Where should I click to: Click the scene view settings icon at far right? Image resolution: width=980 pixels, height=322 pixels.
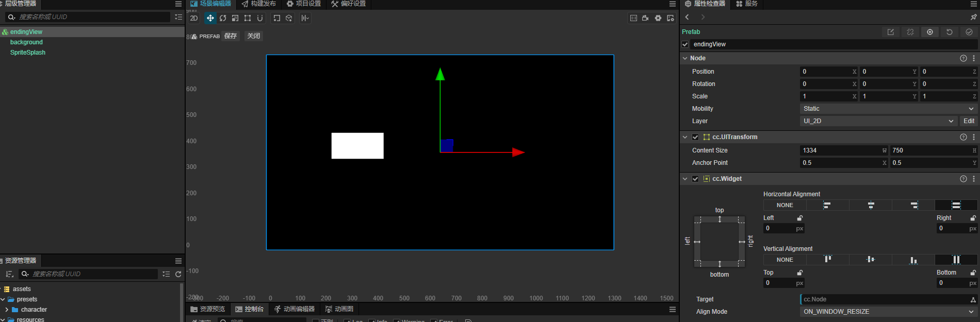(x=671, y=18)
